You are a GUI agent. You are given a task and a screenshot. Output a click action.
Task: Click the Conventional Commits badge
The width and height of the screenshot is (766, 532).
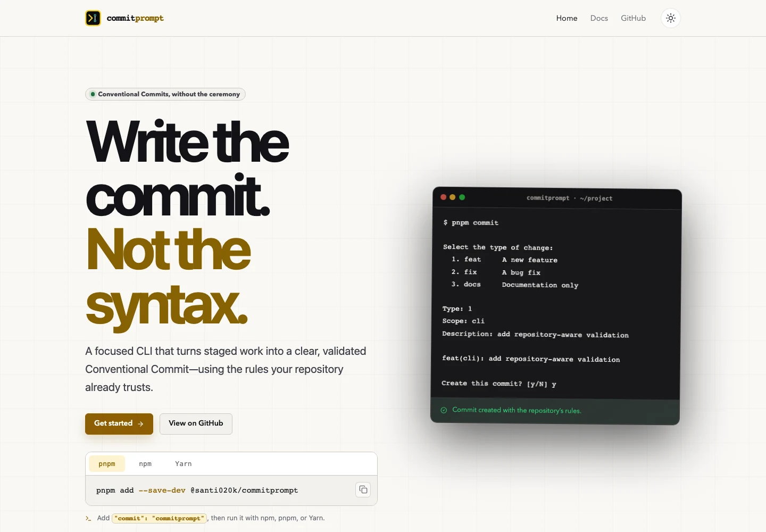(x=165, y=94)
